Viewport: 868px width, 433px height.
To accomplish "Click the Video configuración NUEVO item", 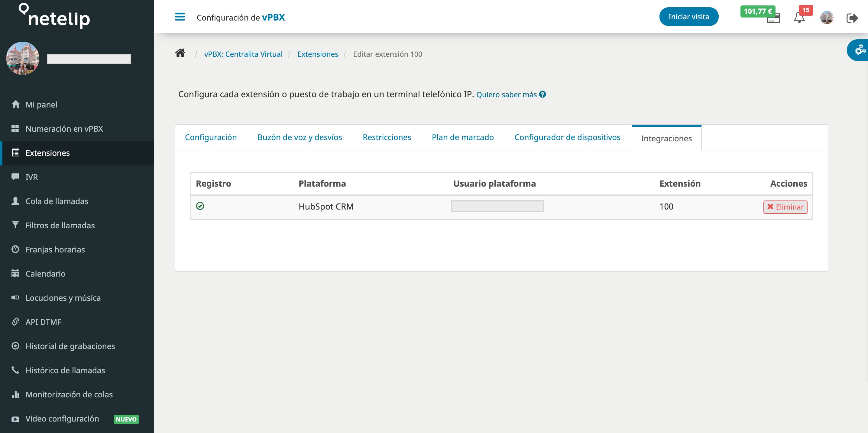I will [x=77, y=419].
